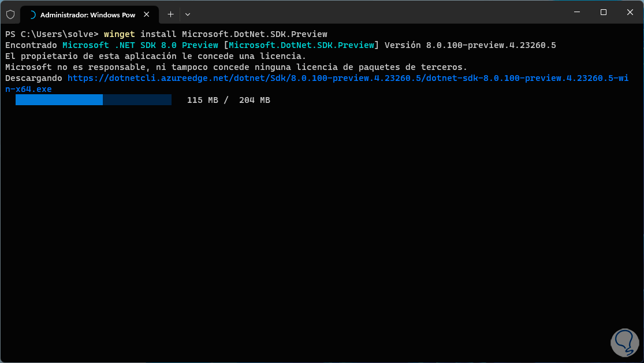The image size is (644, 363).
Task: Click the shield icon in title bar
Action: point(10,15)
